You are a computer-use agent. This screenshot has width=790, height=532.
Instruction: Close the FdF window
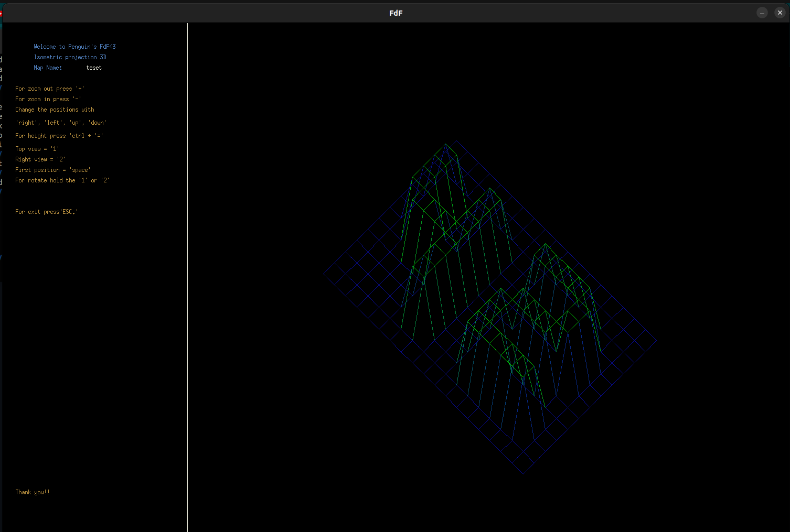click(x=780, y=13)
